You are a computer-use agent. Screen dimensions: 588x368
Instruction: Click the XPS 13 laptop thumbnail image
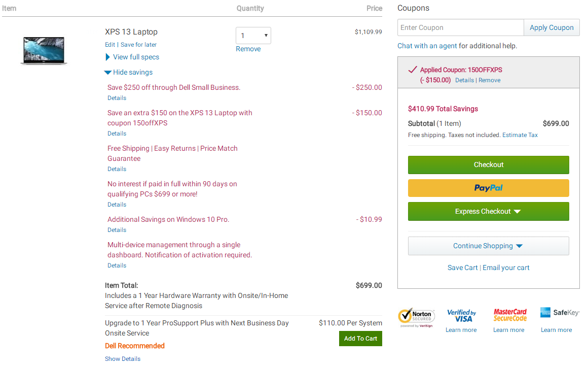pyautogui.click(x=44, y=50)
